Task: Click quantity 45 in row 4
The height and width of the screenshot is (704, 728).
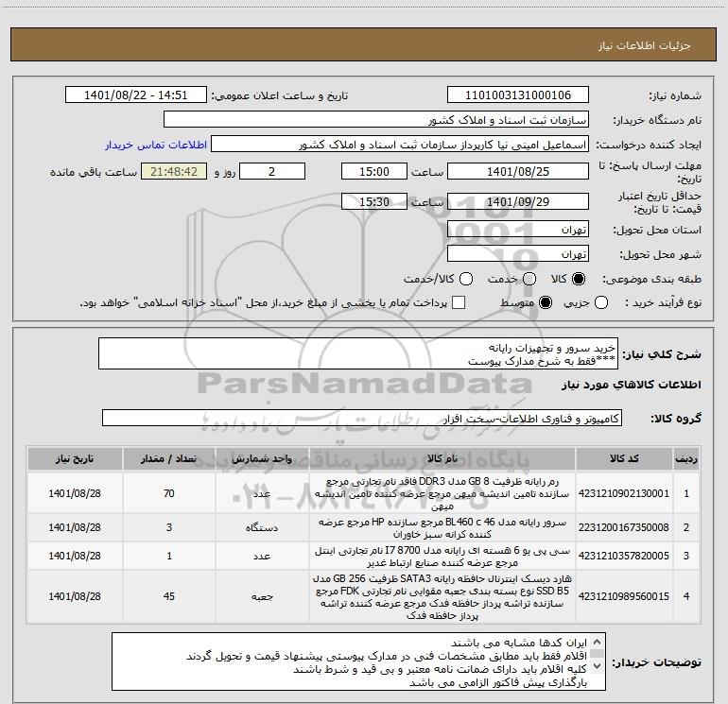Action: tap(169, 596)
